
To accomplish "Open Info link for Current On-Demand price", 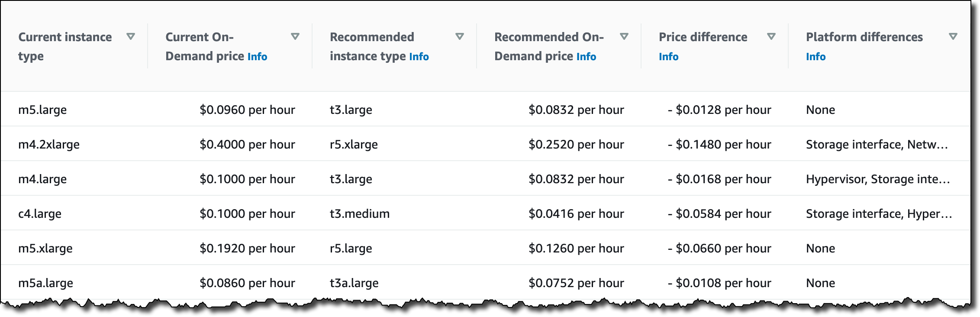I will (257, 57).
